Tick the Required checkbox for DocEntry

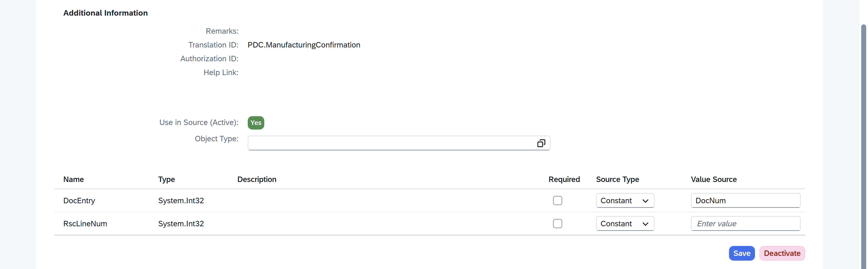point(557,201)
